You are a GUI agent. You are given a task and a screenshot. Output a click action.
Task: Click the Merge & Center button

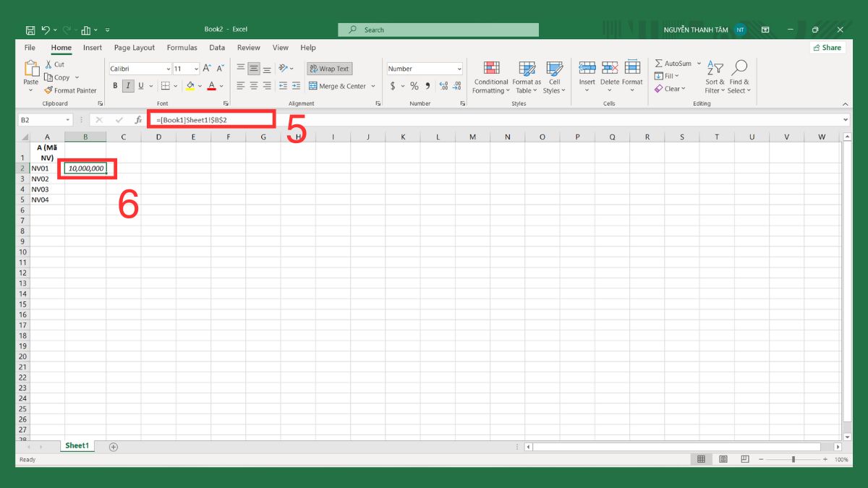pyautogui.click(x=338, y=85)
